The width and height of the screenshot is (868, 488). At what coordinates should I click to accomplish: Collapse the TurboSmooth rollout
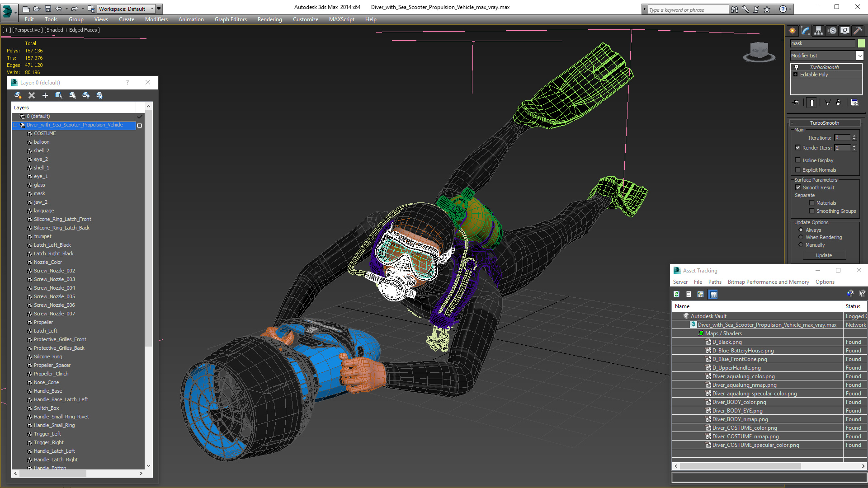coord(792,123)
